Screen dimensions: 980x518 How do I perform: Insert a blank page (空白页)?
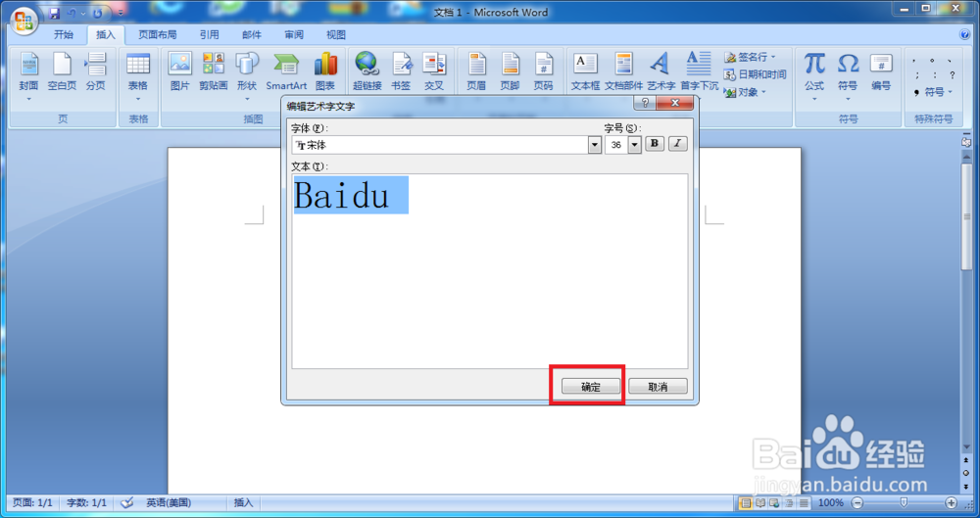click(x=62, y=71)
